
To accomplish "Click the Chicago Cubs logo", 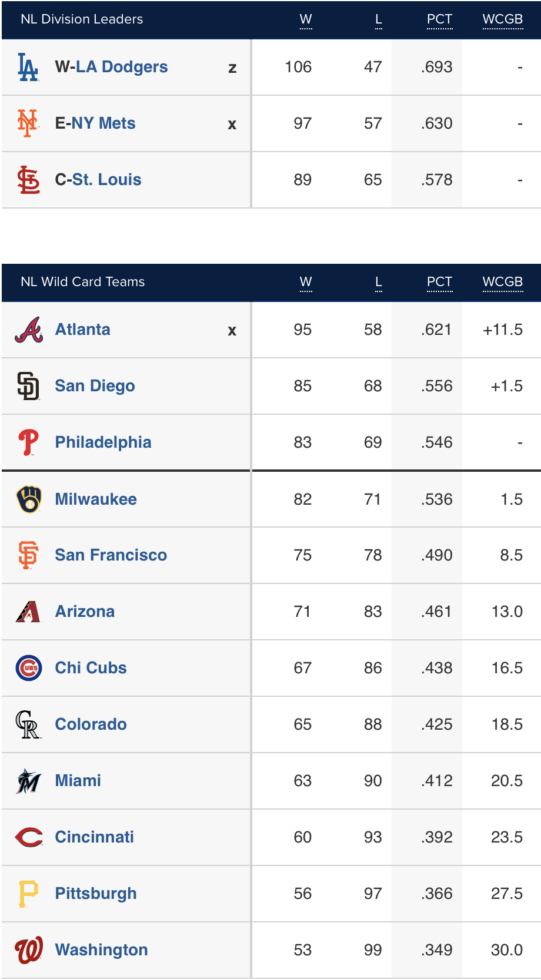I will click(x=29, y=668).
